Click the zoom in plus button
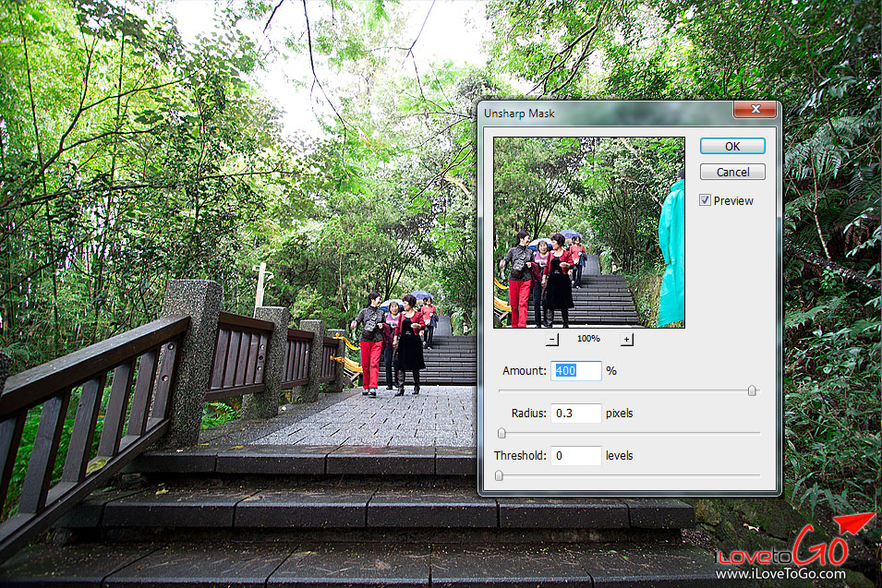Image resolution: width=882 pixels, height=588 pixels. click(627, 340)
